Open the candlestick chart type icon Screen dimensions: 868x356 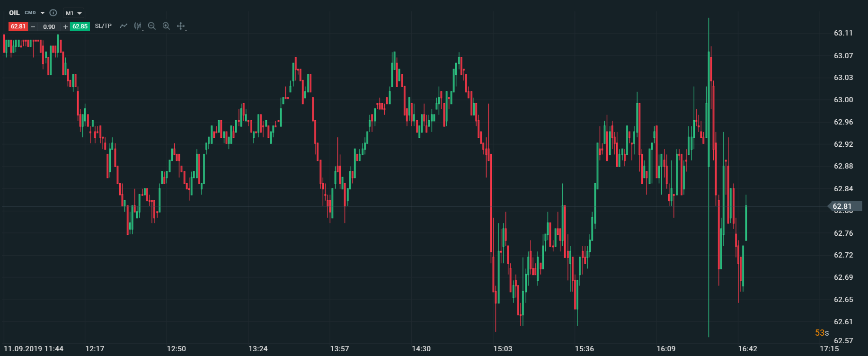(x=138, y=26)
